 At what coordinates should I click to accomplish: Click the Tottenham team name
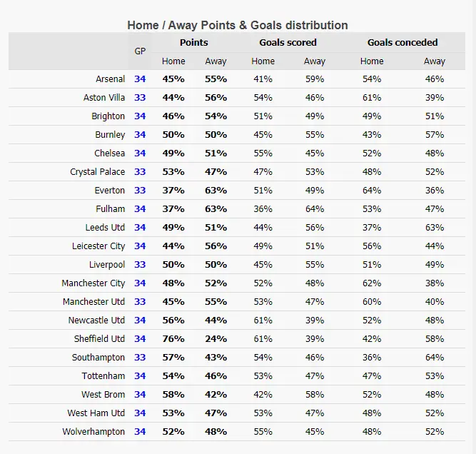[x=103, y=376]
